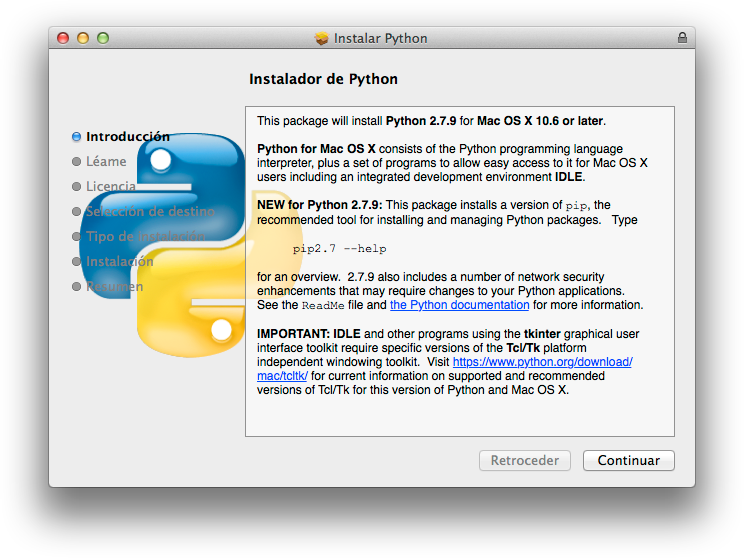
Task: Click the 'NEW for Python 2.7.9:' text
Action: coord(320,205)
